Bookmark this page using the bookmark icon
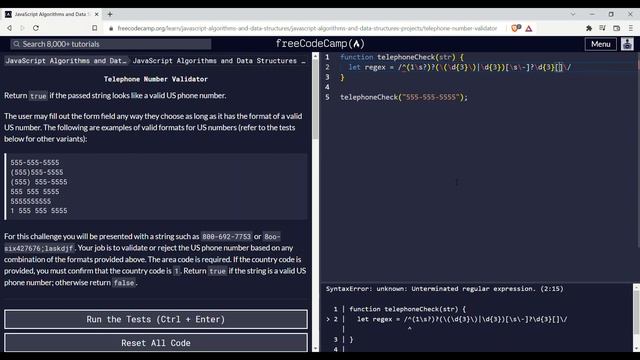This screenshot has height=360, width=640. (95, 28)
